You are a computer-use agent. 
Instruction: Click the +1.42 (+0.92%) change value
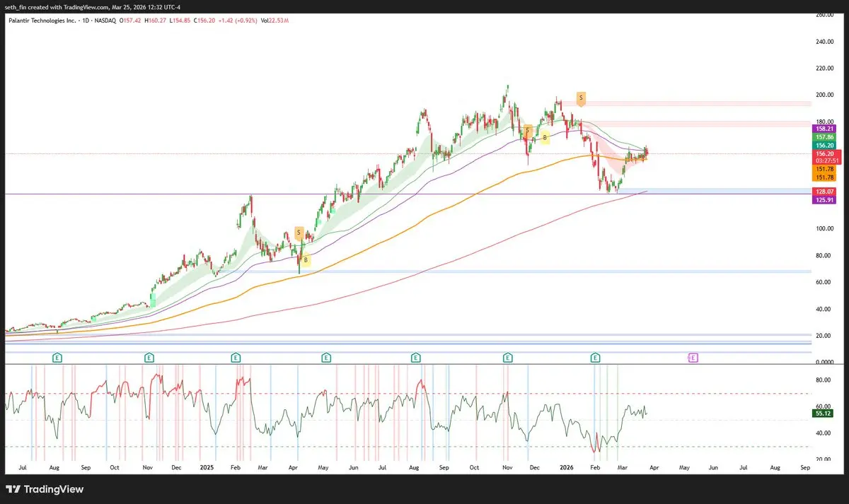[x=236, y=20]
